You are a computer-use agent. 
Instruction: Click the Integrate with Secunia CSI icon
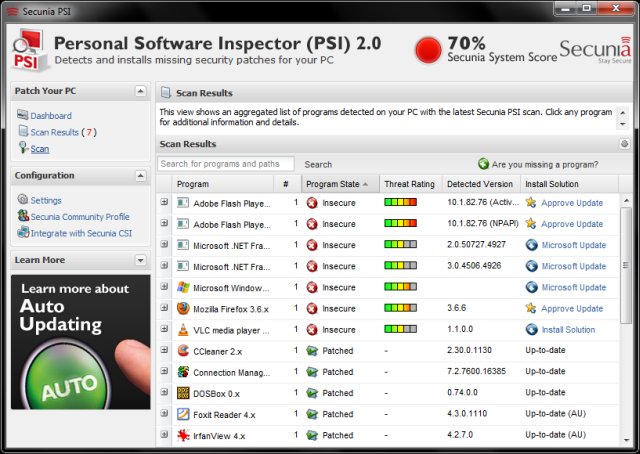coord(23,233)
